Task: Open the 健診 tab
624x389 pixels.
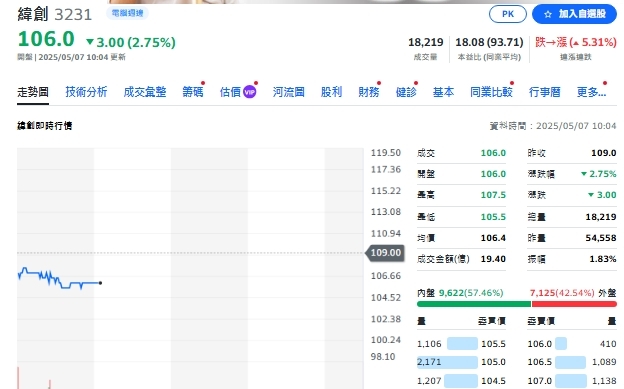Action: click(406, 92)
